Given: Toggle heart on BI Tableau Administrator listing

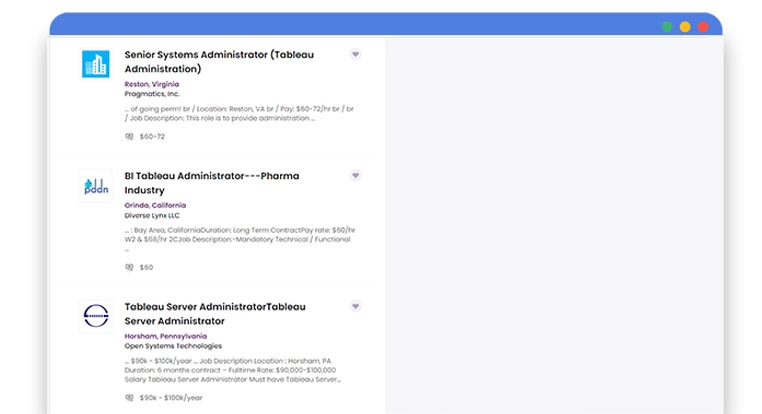Looking at the screenshot, I should click(x=355, y=176).
